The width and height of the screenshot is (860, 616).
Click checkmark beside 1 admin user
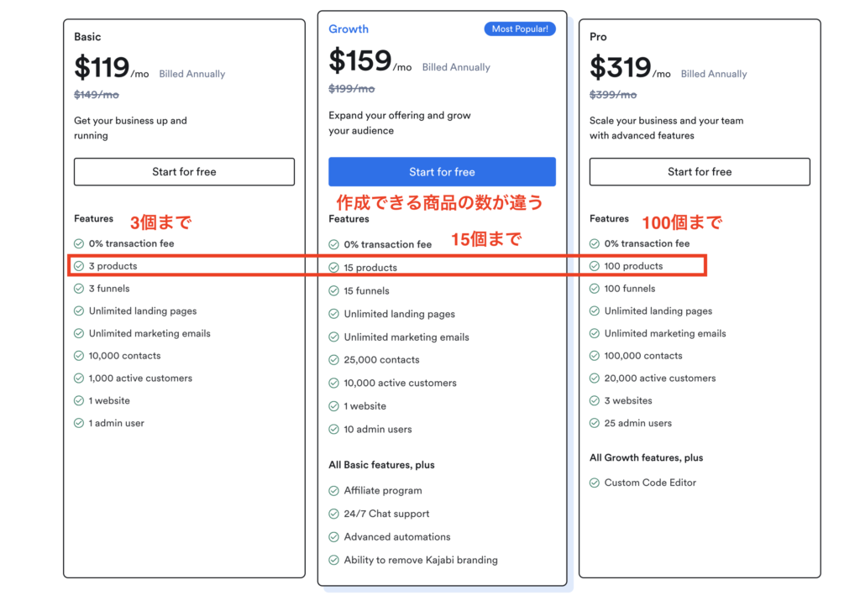[79, 423]
